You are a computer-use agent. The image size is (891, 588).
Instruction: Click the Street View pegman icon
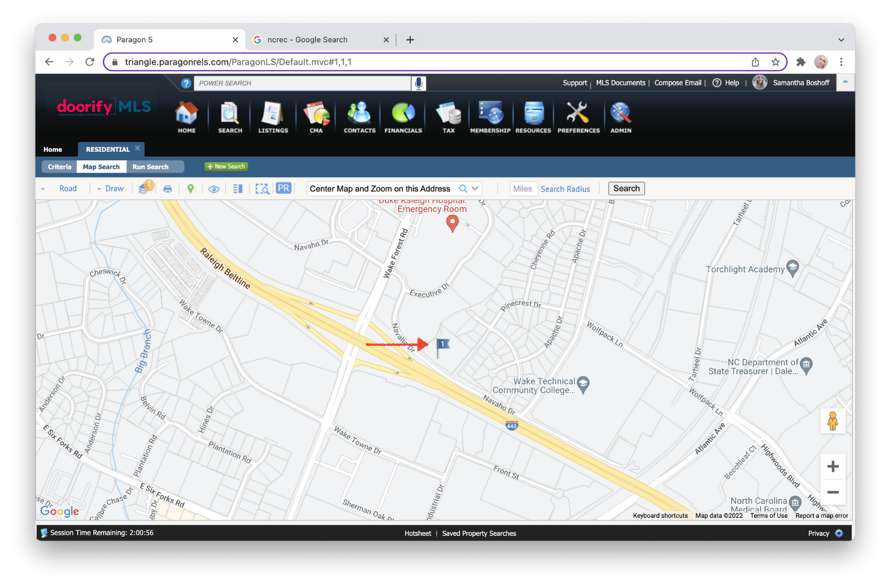coord(833,421)
